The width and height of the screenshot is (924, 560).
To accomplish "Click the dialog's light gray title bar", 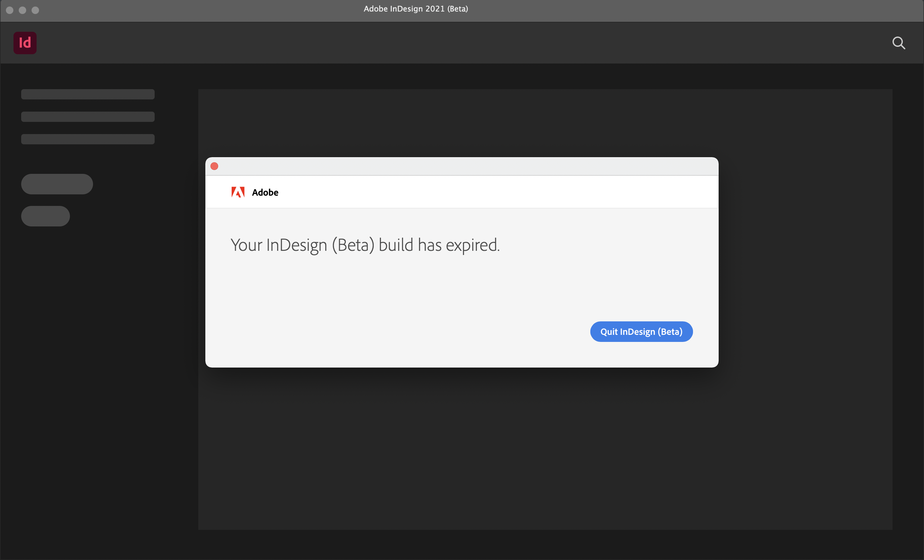I will tap(461, 166).
